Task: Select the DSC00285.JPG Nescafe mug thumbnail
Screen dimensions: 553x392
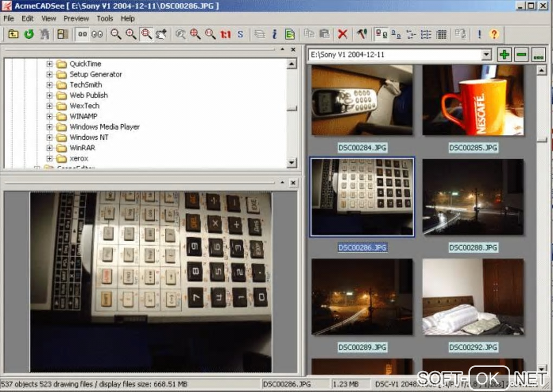Action: 473,100
